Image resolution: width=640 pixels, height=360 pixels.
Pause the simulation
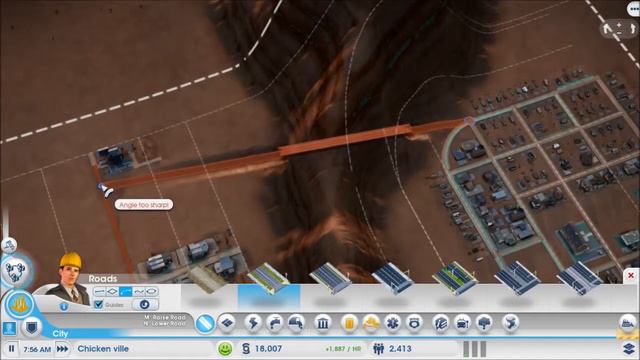tap(11, 349)
